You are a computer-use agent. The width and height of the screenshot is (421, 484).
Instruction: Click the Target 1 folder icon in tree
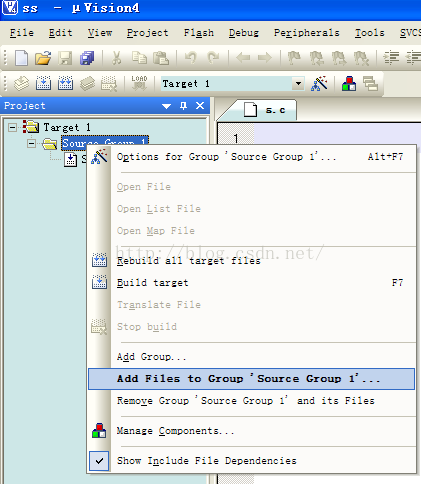coord(31,127)
